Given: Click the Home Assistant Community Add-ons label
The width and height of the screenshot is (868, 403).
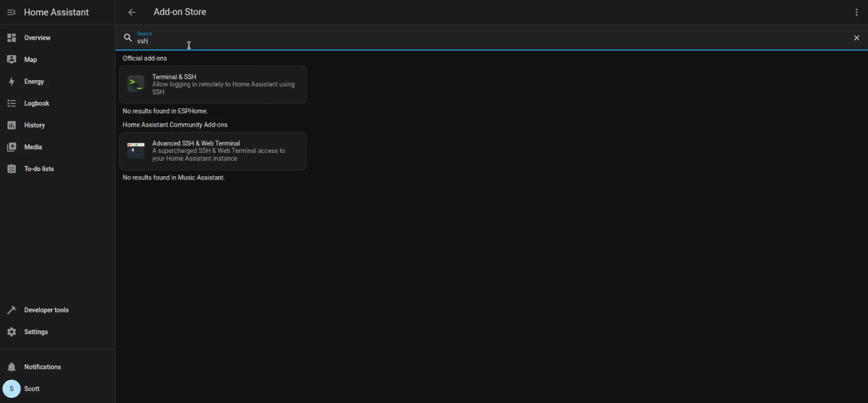Looking at the screenshot, I should pyautogui.click(x=175, y=124).
